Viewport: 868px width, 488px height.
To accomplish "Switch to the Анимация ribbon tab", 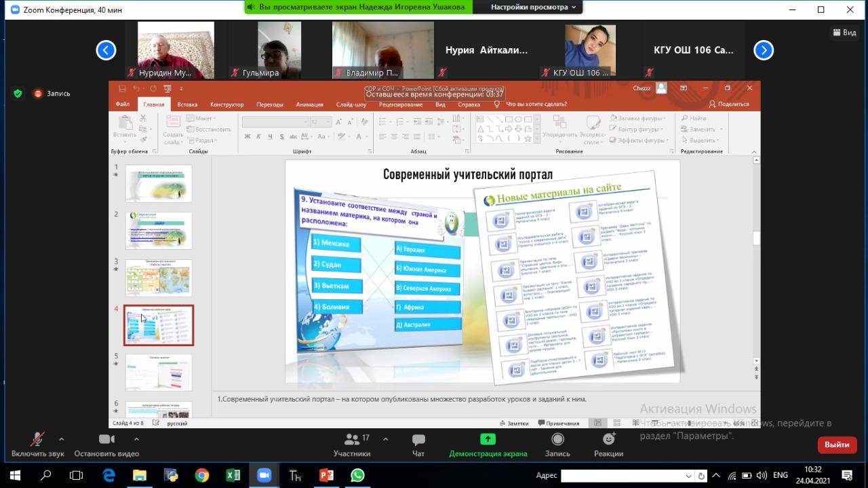I will click(x=310, y=105).
